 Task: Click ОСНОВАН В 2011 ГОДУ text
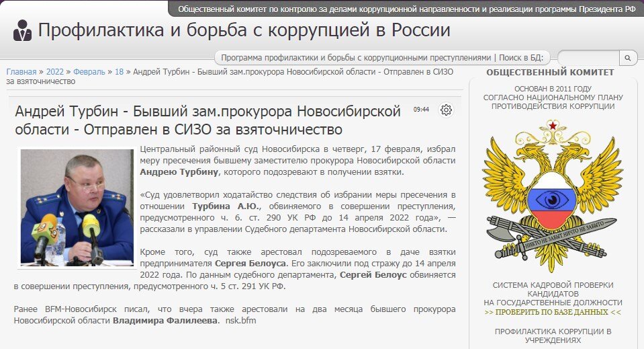(553, 88)
